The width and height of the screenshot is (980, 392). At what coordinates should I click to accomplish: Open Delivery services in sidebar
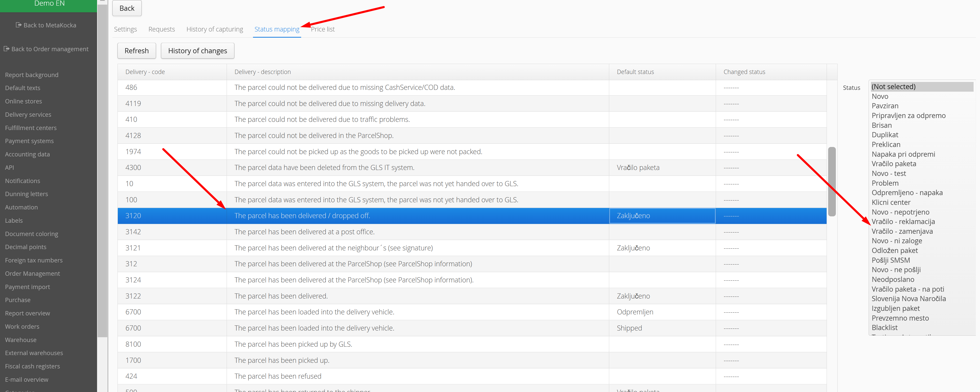point(28,114)
